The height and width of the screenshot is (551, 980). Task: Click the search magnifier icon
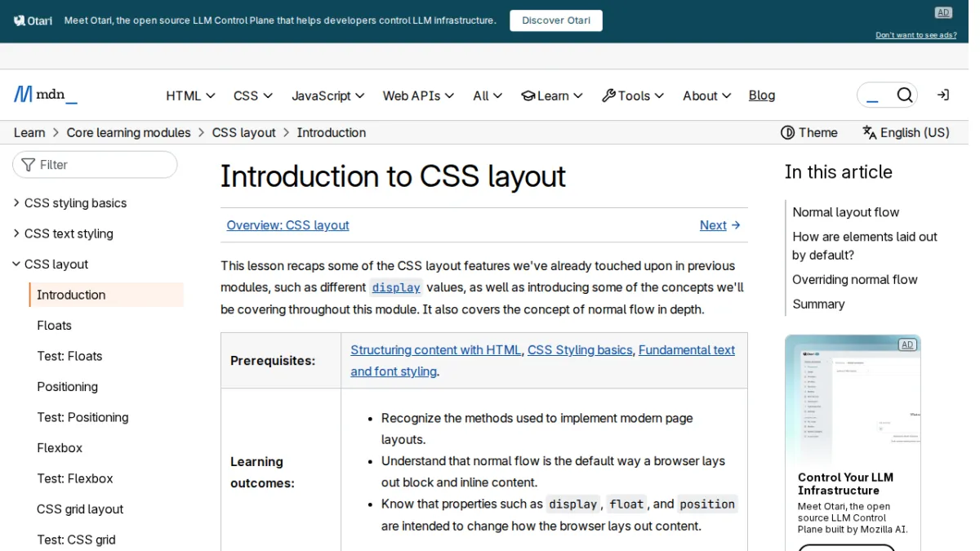pyautogui.click(x=904, y=96)
